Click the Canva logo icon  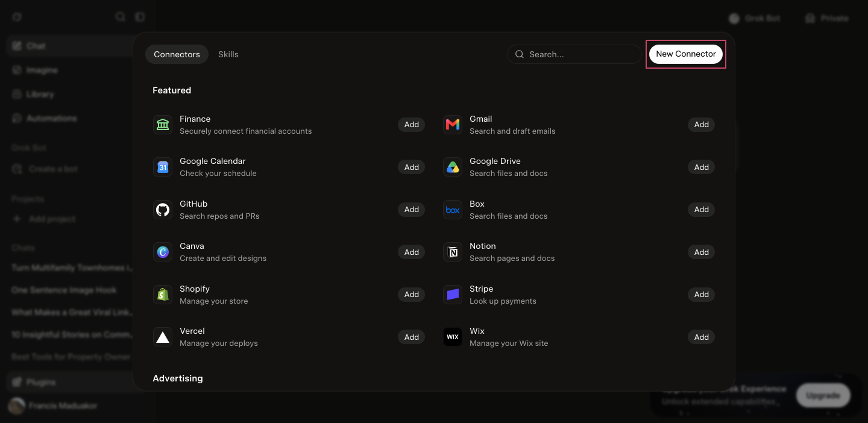coord(163,252)
